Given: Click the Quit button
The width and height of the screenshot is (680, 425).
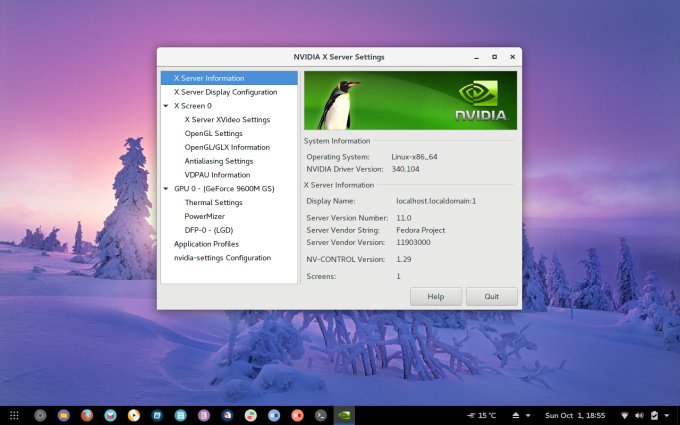Looking at the screenshot, I should (x=492, y=297).
